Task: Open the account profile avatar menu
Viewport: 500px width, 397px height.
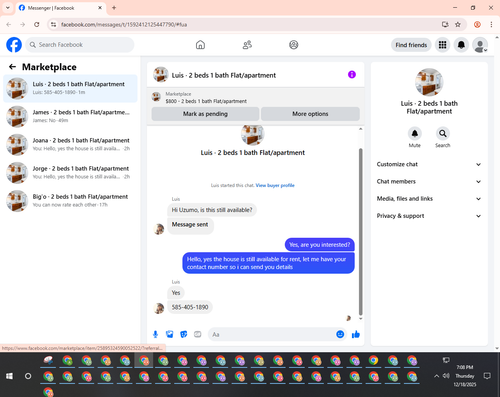Action: coord(480,45)
